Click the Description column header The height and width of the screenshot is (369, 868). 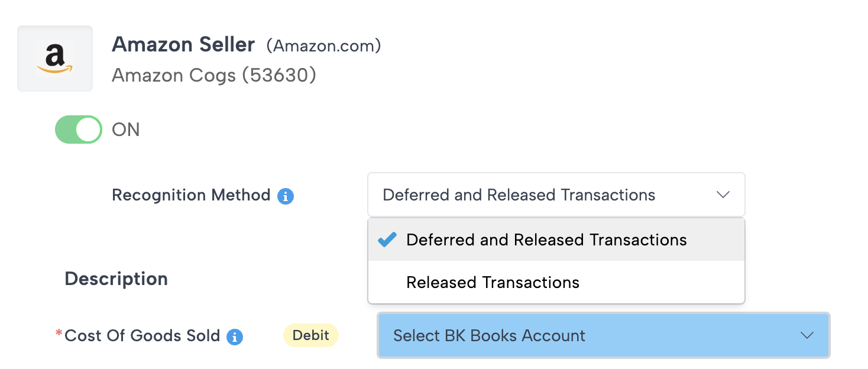pos(116,279)
